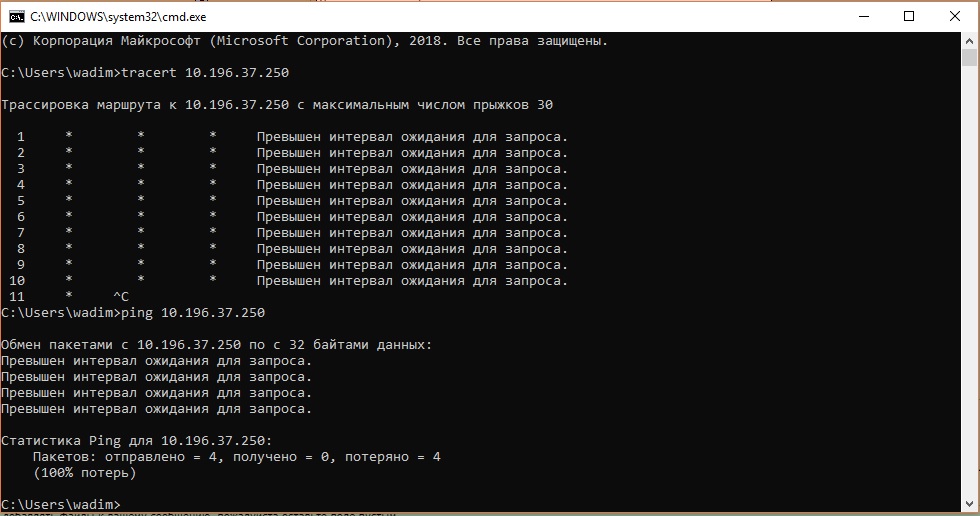Click tracert hop 6 timeout row
Viewport: 980px width, 516px height.
click(292, 217)
